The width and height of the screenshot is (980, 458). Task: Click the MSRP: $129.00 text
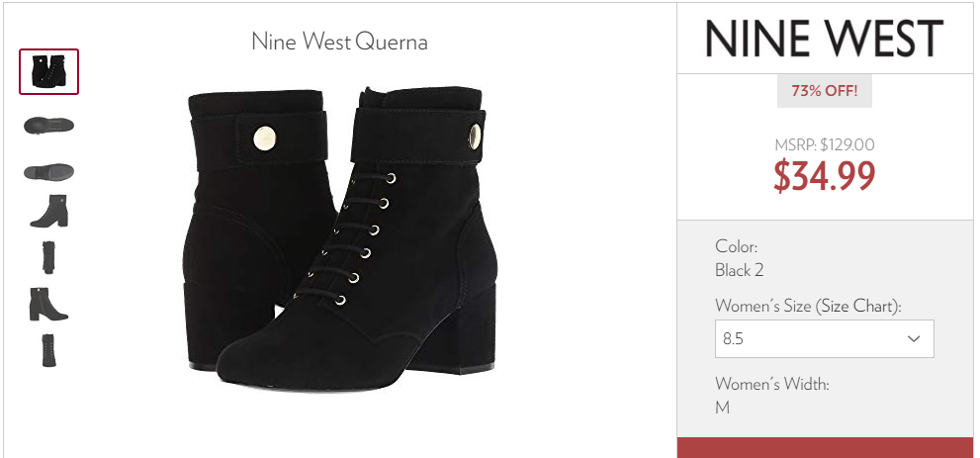pos(825,145)
